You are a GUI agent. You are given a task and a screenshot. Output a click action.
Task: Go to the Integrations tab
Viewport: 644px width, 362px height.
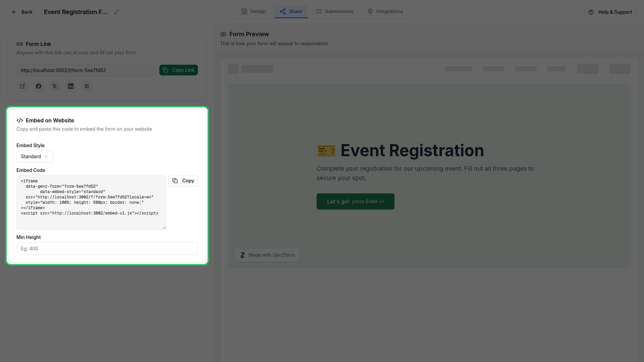pyautogui.click(x=385, y=11)
